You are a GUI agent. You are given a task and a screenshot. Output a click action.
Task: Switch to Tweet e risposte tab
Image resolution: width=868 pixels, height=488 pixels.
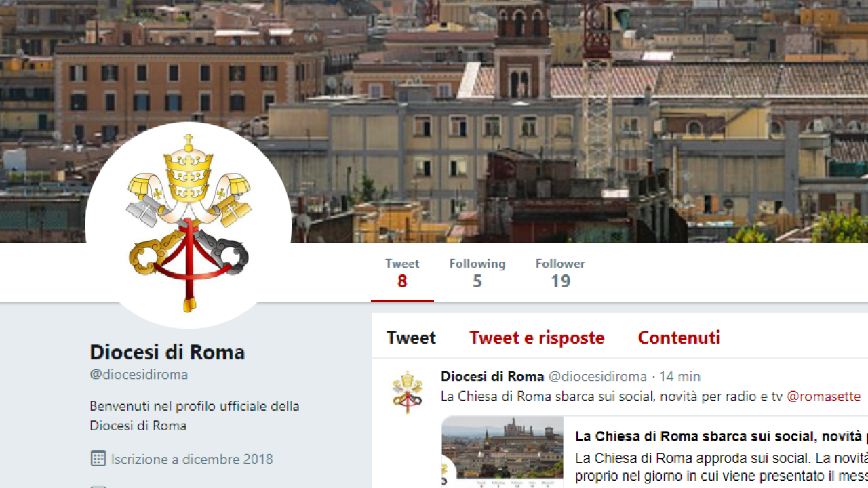536,338
